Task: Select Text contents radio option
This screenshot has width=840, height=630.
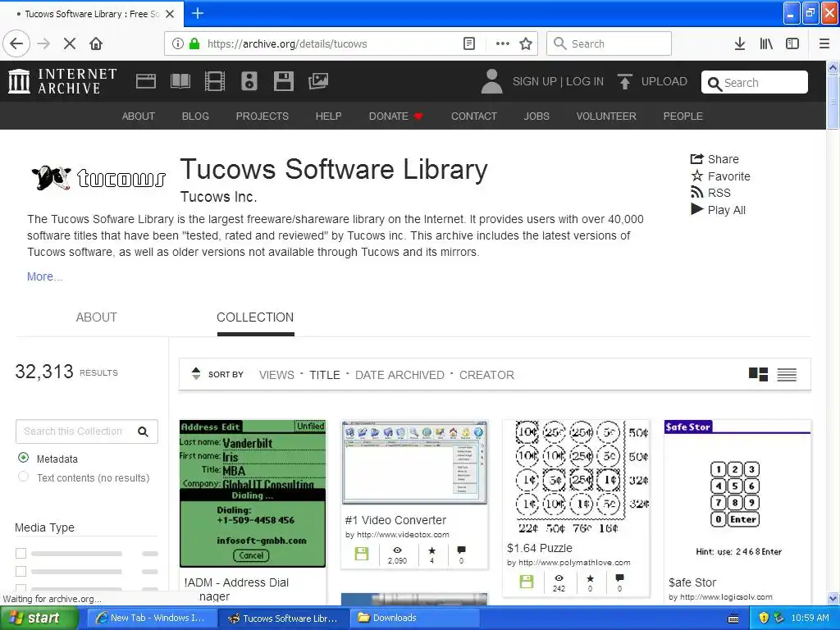Action: pyautogui.click(x=23, y=477)
